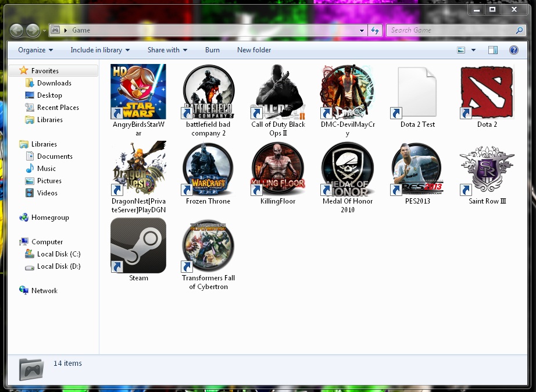Select the Frozen Throne Warcraft icon
Viewport: 536px width, 392px height.
click(x=208, y=168)
